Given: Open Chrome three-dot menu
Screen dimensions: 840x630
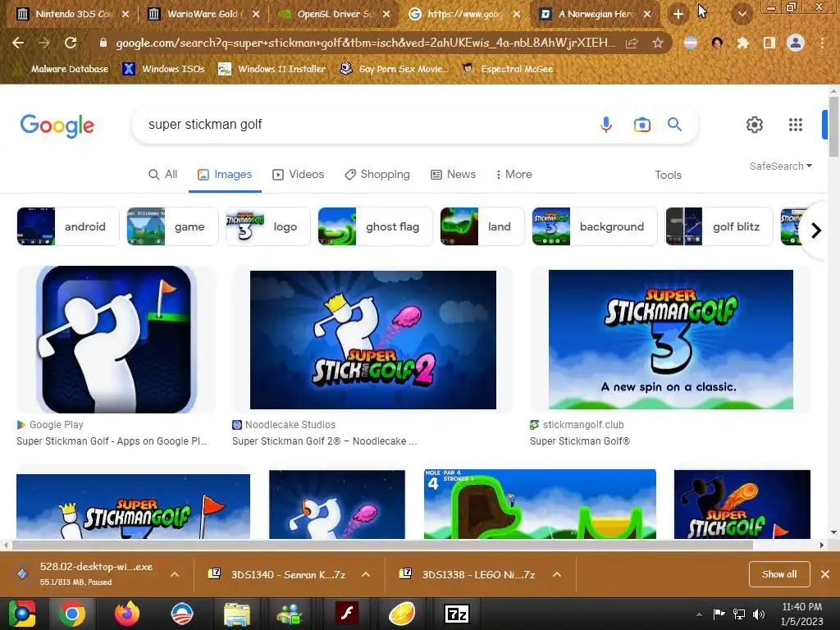Looking at the screenshot, I should coord(822,43).
